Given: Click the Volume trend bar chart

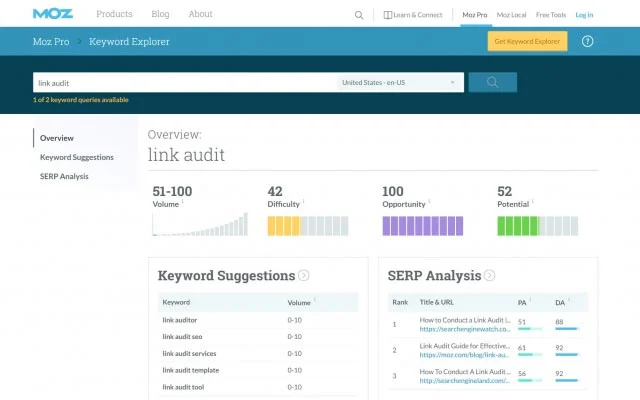Looking at the screenshot, I should (x=200, y=224).
